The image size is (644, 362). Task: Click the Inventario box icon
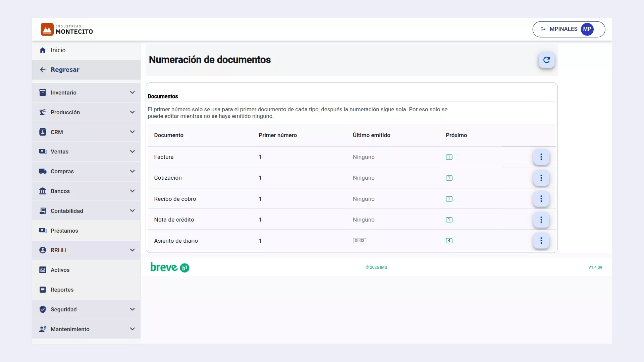click(x=43, y=93)
